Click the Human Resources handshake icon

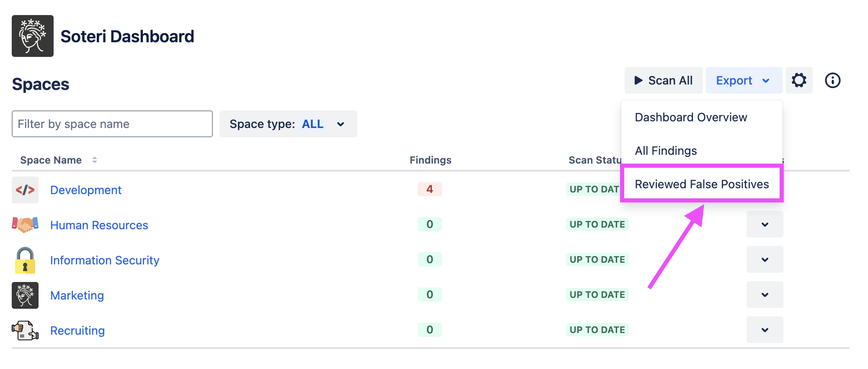pos(25,225)
